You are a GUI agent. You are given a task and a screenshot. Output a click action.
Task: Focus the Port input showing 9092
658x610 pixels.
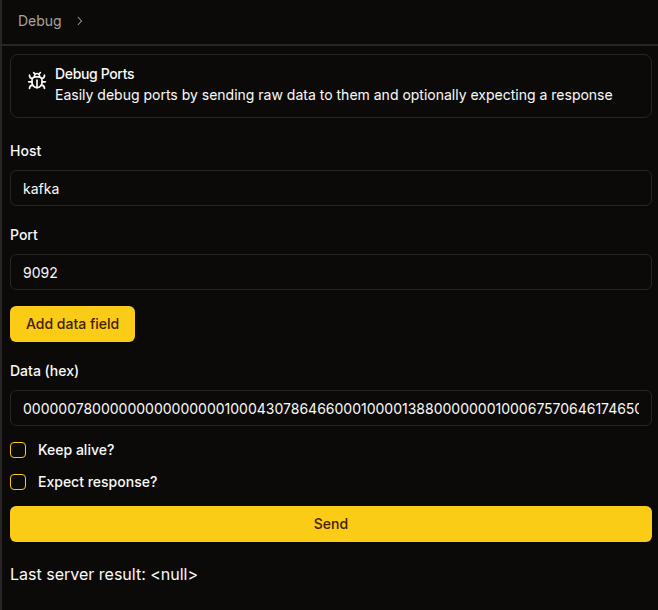coord(330,272)
